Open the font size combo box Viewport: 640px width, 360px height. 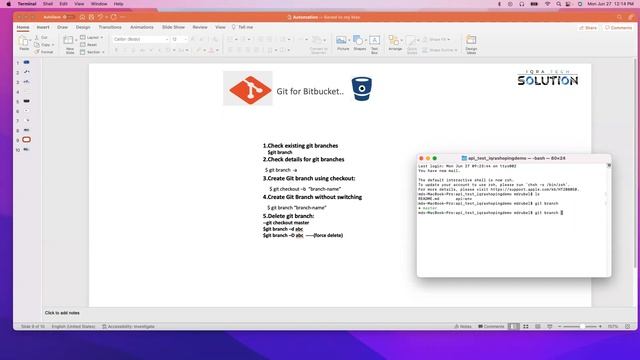[x=179, y=39]
